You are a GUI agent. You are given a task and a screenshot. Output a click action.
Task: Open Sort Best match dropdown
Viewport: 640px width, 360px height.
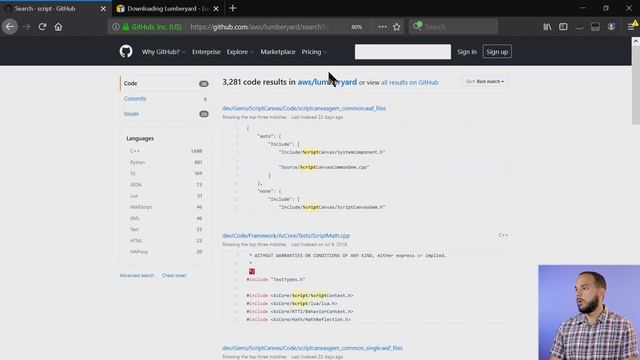pyautogui.click(x=485, y=82)
